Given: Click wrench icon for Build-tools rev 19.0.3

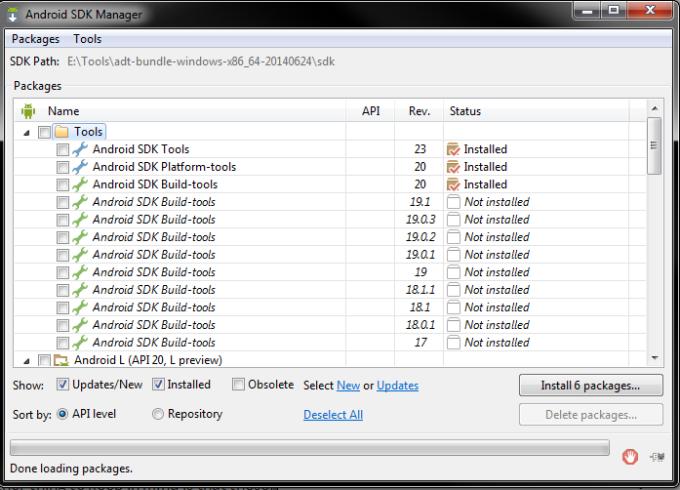Looking at the screenshot, I should coord(80,219).
